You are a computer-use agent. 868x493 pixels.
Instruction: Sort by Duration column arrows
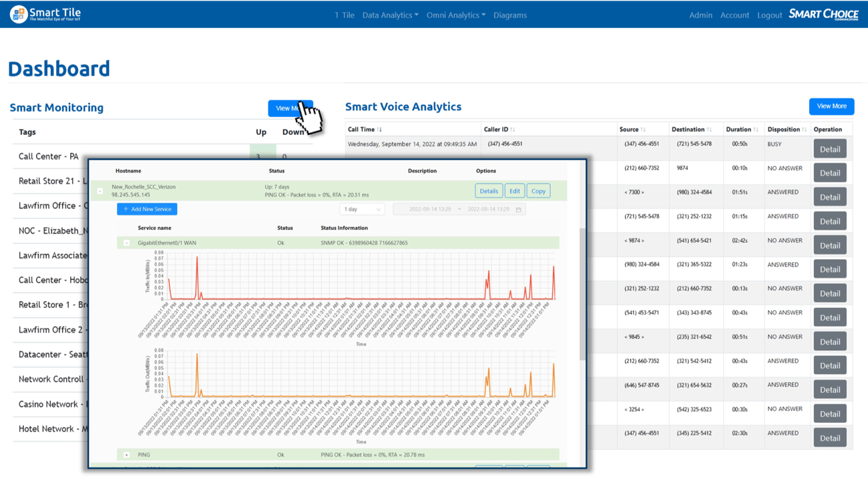(x=756, y=130)
